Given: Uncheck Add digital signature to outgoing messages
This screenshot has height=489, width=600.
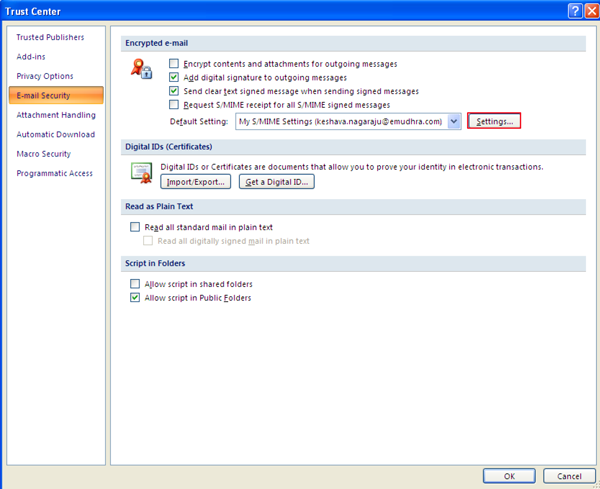Looking at the screenshot, I should (x=174, y=77).
